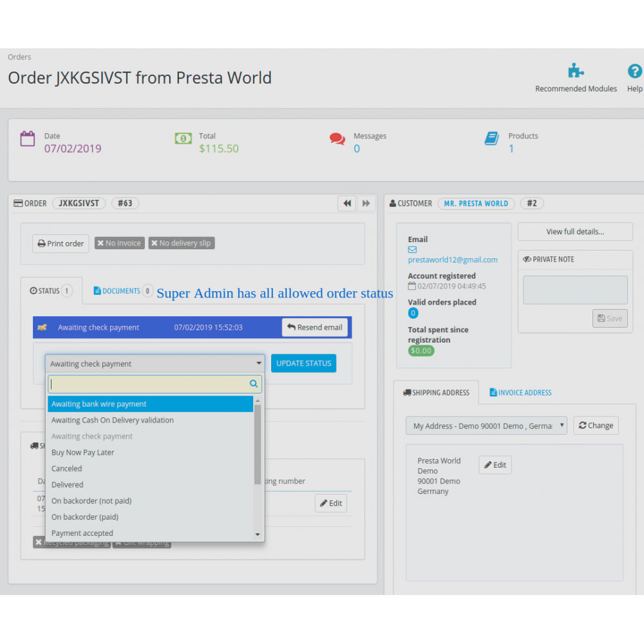Click the #63 order number badge
This screenshot has height=644, width=644.
point(126,204)
